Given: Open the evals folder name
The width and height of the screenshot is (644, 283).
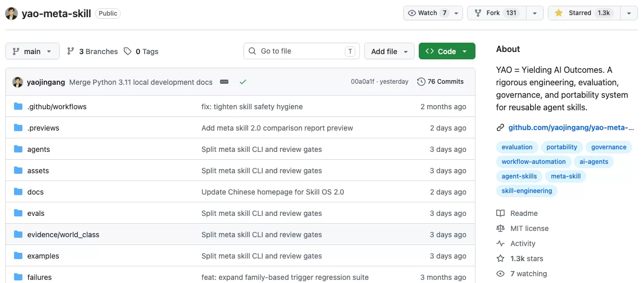Looking at the screenshot, I should [x=36, y=213].
